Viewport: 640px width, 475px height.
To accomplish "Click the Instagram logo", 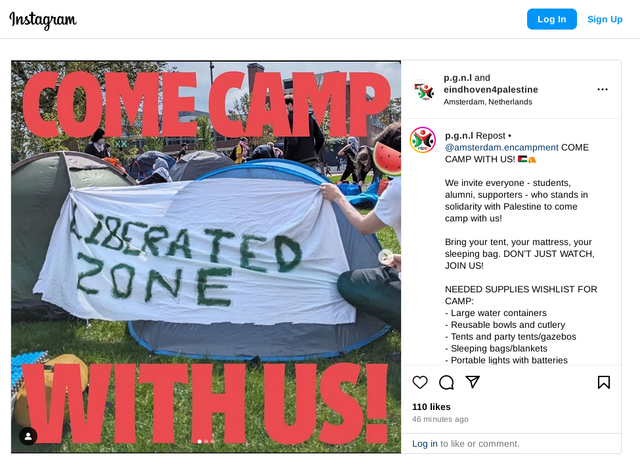I will 43,20.
